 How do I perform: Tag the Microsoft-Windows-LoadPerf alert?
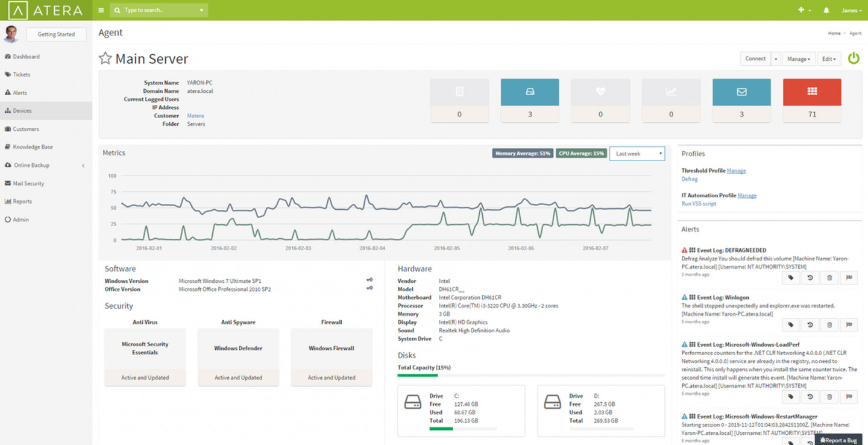point(791,397)
